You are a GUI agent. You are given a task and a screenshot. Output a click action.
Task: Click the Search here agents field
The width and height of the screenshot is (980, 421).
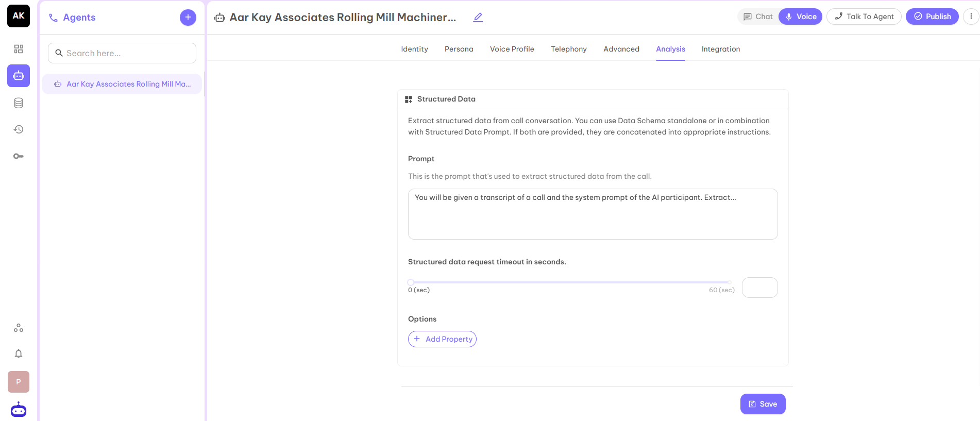point(122,53)
